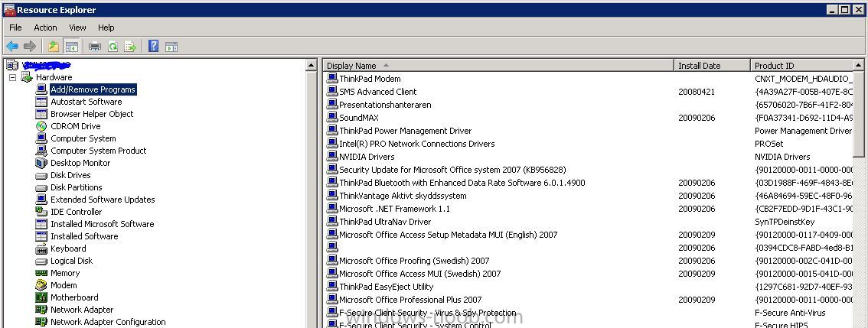
Task: Click the gray forward arrow
Action: click(x=30, y=47)
